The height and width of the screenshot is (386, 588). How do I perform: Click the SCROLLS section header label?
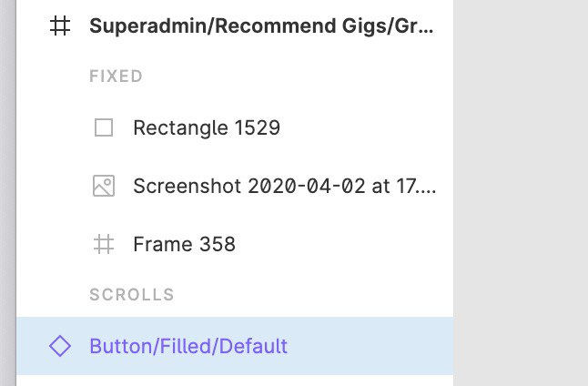tap(132, 294)
